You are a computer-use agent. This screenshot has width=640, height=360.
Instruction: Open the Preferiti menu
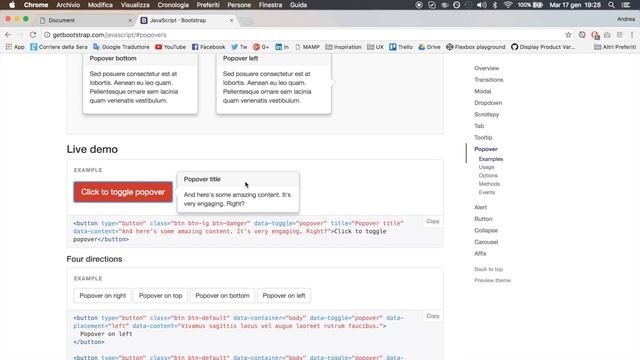tap(208, 5)
